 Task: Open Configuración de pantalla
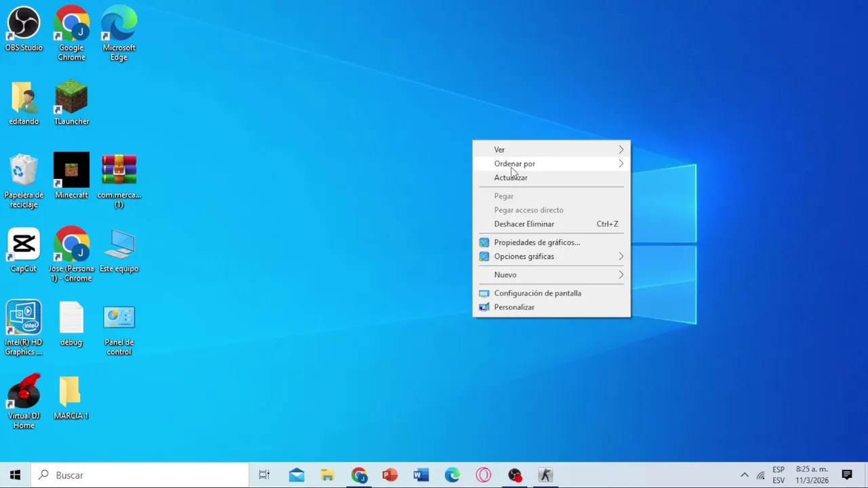coord(551,293)
